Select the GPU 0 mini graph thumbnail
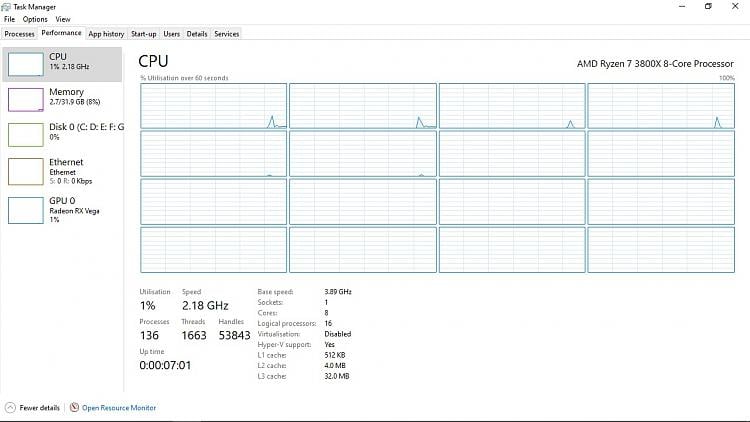This screenshot has width=750, height=422. click(x=26, y=211)
